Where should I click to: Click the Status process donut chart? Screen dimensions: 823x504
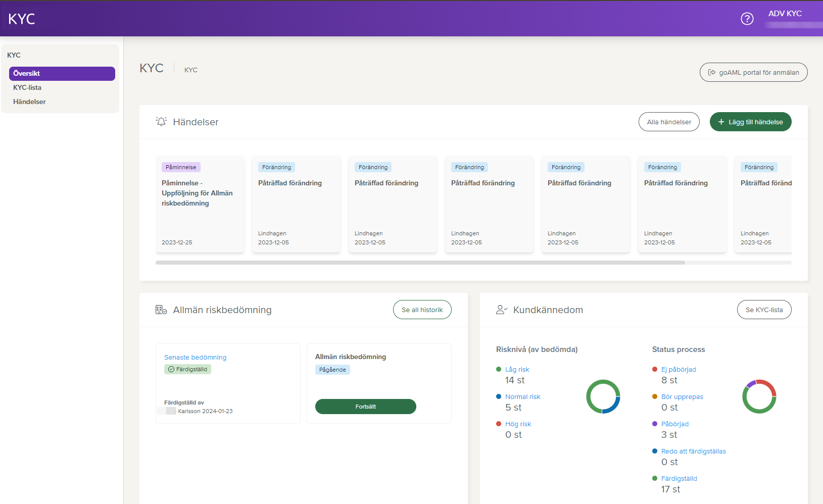click(x=759, y=396)
